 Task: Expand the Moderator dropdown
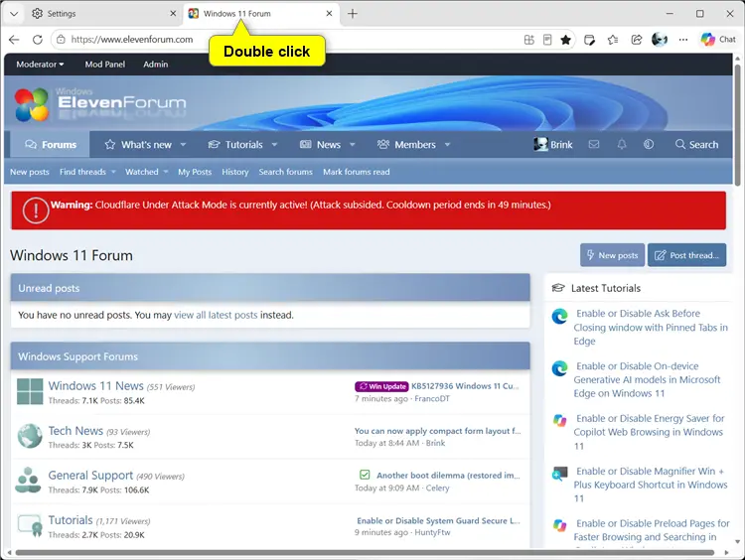tap(40, 65)
